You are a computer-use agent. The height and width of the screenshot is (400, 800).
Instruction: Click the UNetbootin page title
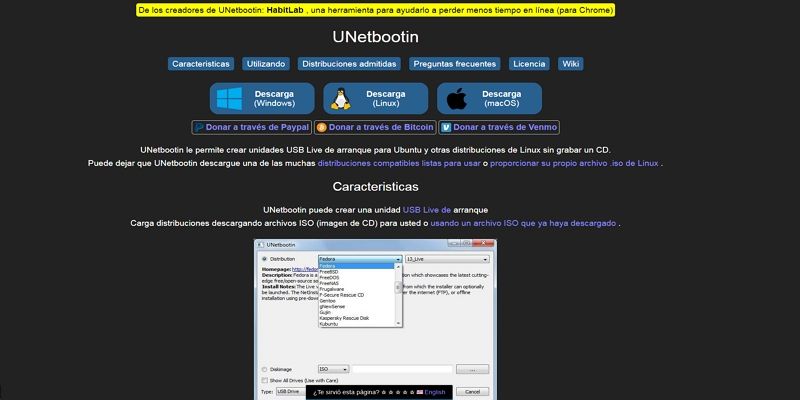coord(376,37)
